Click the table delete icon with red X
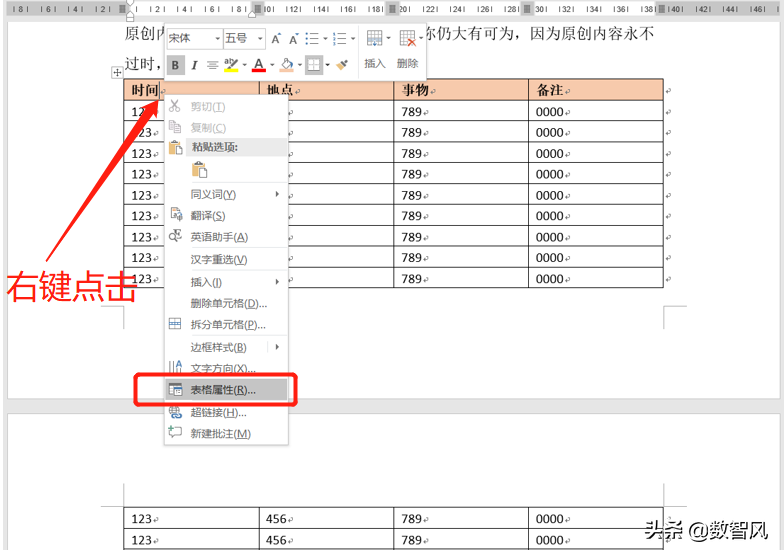Viewport: 784px width, 556px height. (408, 38)
